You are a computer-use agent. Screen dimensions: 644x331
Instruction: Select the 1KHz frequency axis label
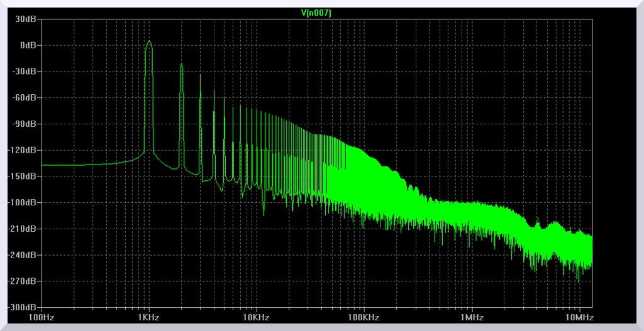tap(149, 318)
